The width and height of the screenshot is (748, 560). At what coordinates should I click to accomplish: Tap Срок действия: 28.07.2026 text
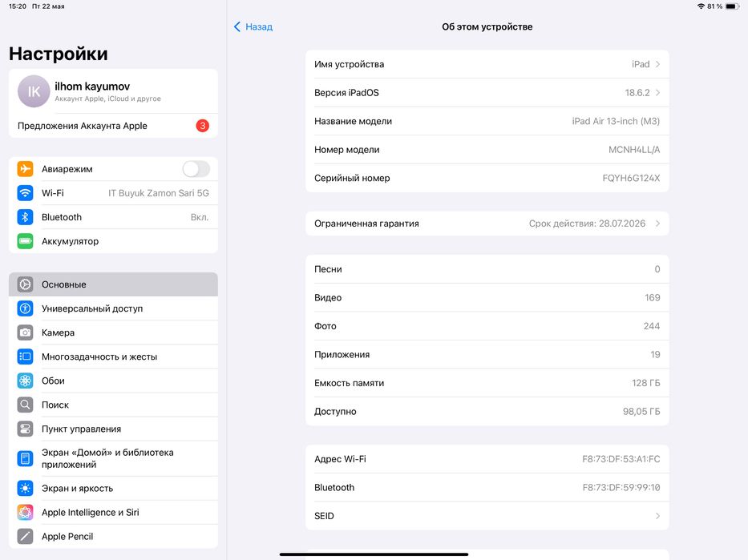pos(587,224)
